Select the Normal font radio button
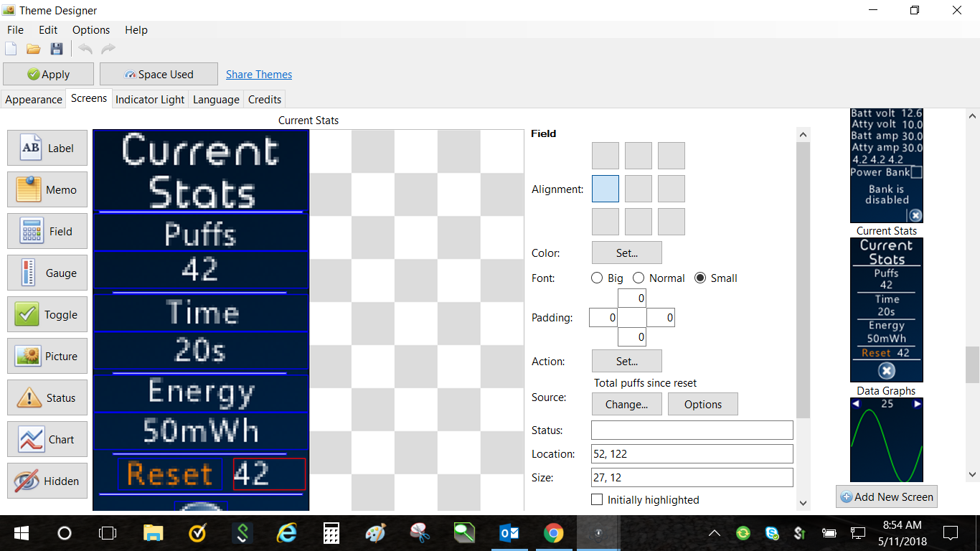Viewport: 980px width, 551px height. 639,278
